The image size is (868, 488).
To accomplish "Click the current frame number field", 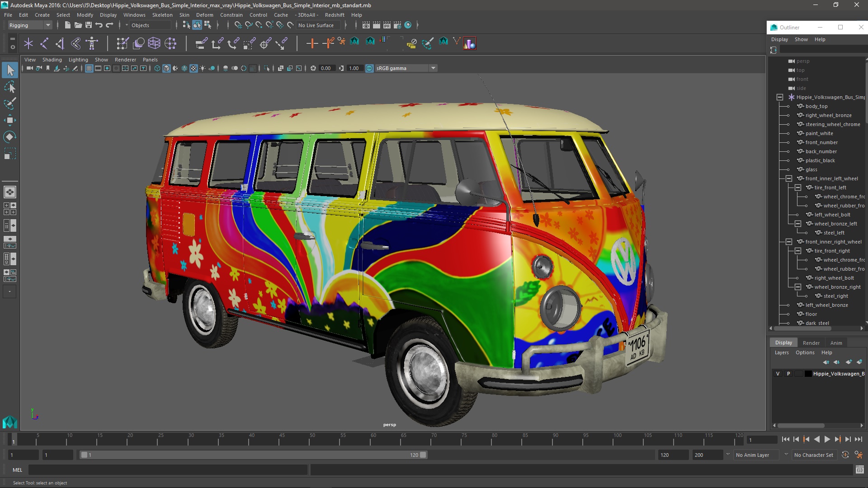I will [x=762, y=440].
